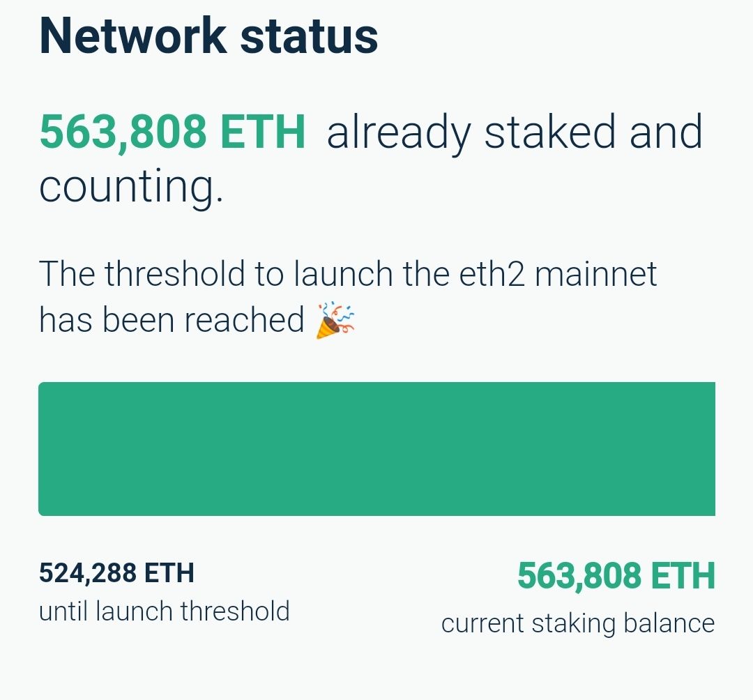The height and width of the screenshot is (700, 753).
Task: Tap the 'until launch threshold' caption
Action: coord(164,611)
